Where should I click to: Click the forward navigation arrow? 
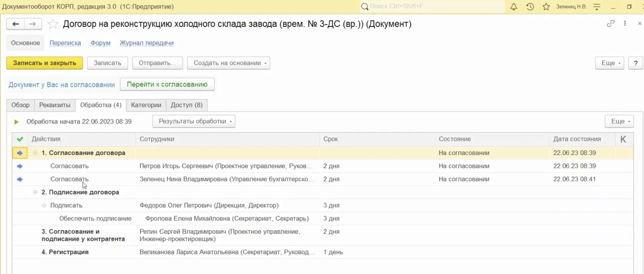(x=33, y=24)
